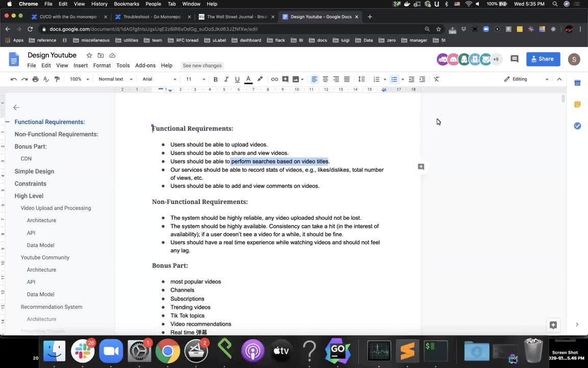Click the Add comment toolbar icon
This screenshot has width=588, height=368.
pos(285,79)
